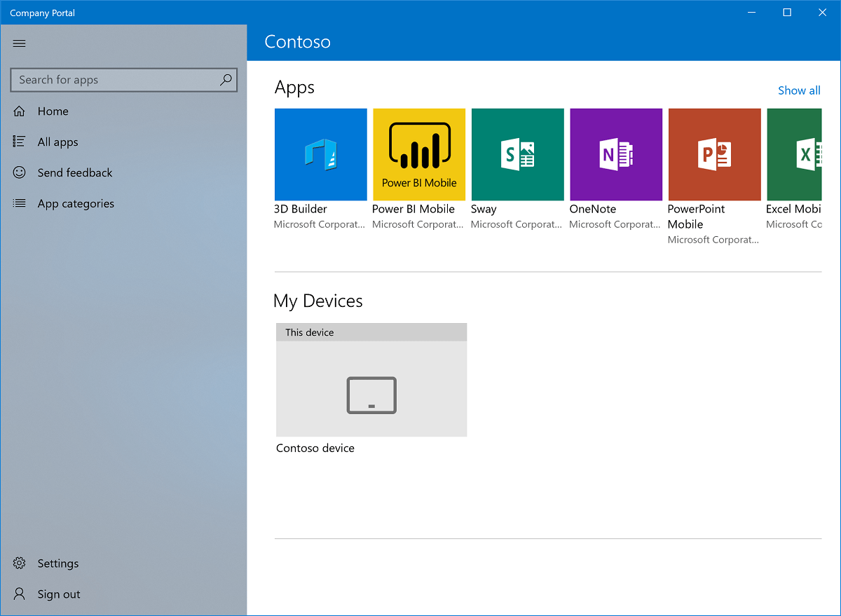This screenshot has width=841, height=616.
Task: Choose Sign out in the sidebar
Action: pos(123,594)
